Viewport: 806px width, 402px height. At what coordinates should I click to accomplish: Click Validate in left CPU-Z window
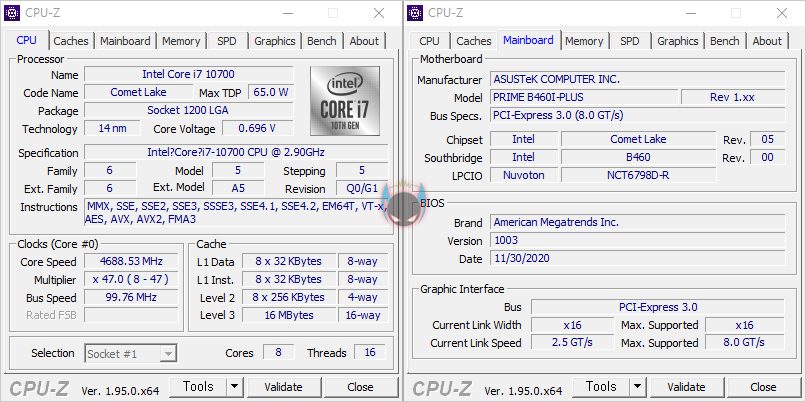tap(283, 387)
